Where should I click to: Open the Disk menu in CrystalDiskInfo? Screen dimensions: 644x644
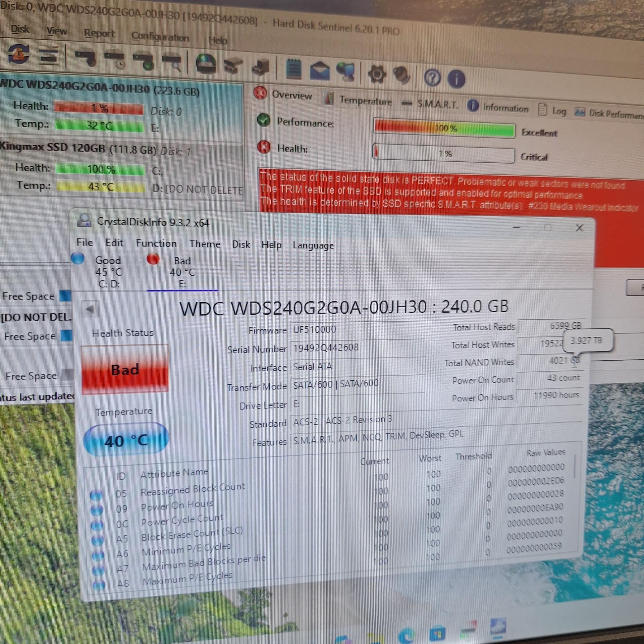(x=241, y=244)
